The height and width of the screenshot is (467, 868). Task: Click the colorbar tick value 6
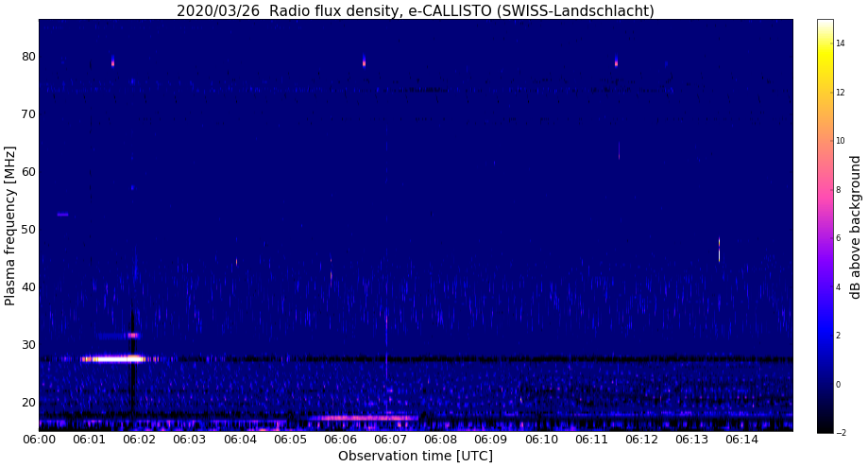coord(839,238)
